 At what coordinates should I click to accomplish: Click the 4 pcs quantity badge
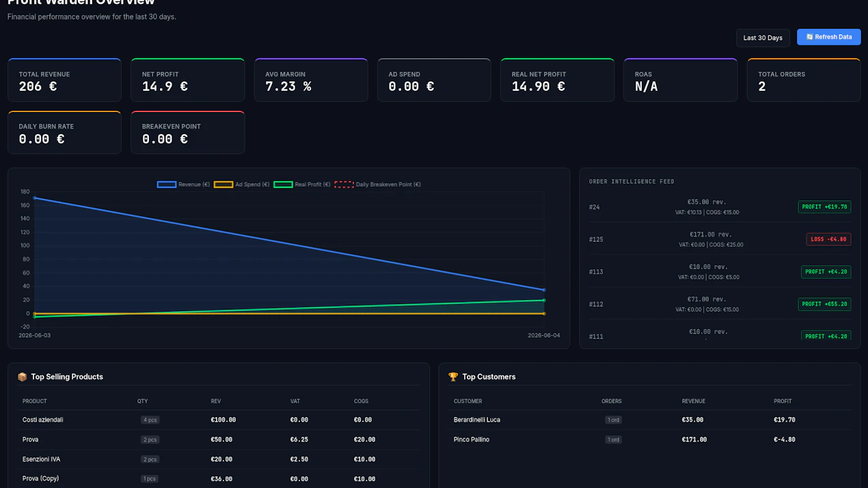click(150, 420)
